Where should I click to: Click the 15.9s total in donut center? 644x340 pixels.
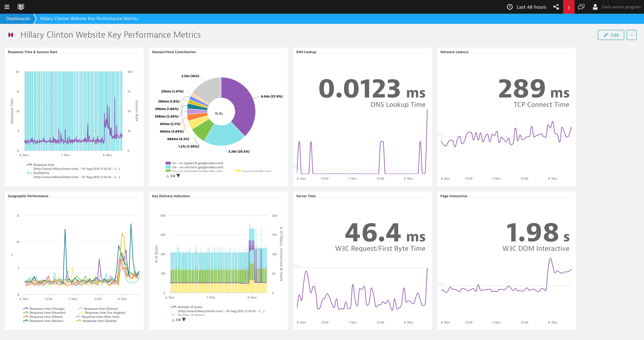[219, 114]
